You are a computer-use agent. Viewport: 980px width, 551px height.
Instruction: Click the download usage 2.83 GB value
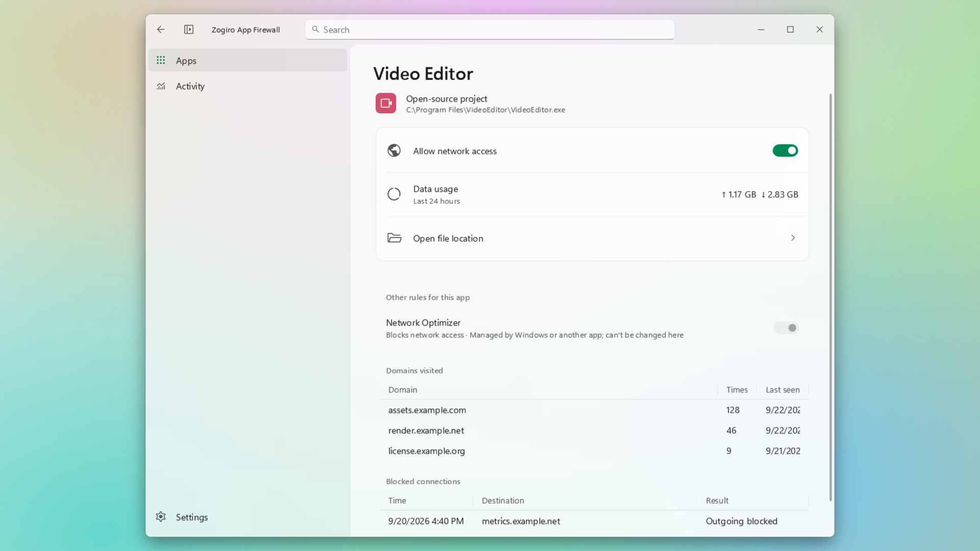779,194
